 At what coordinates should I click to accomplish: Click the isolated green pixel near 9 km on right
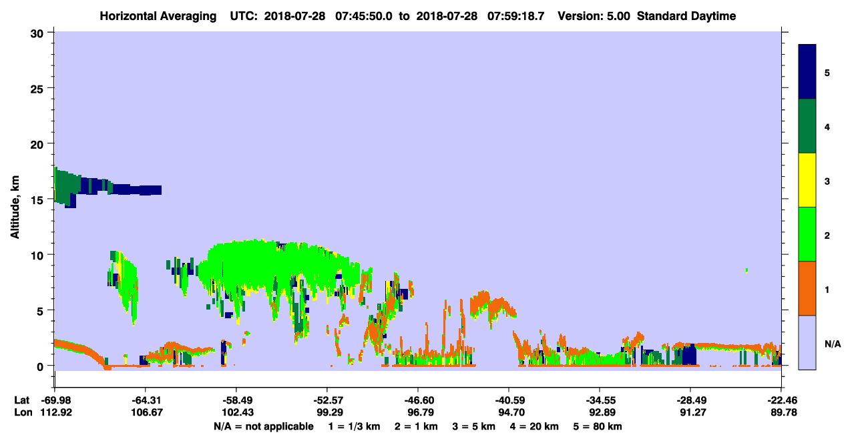(746, 270)
